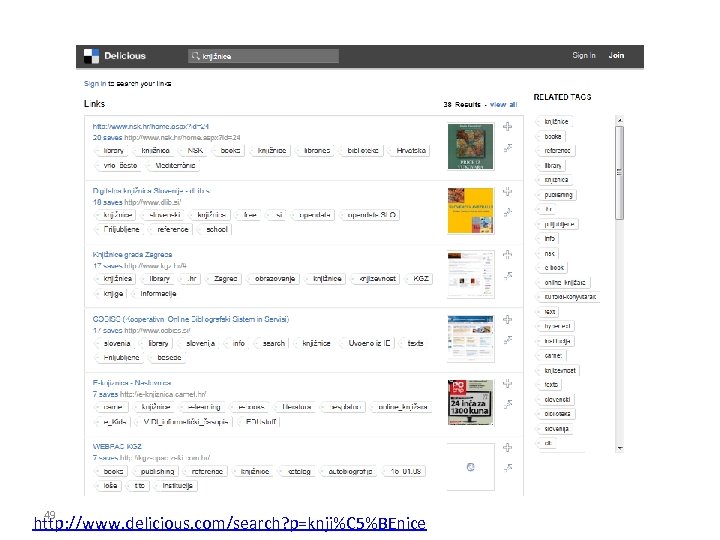Share the Knjižnice grada Zagreba result

tap(508, 276)
